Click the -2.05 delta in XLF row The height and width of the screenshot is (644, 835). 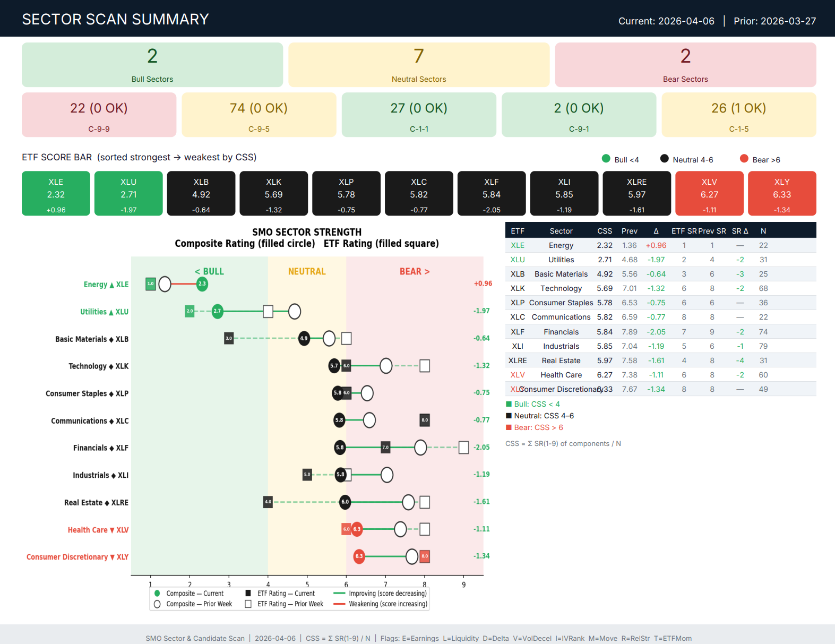(x=656, y=332)
